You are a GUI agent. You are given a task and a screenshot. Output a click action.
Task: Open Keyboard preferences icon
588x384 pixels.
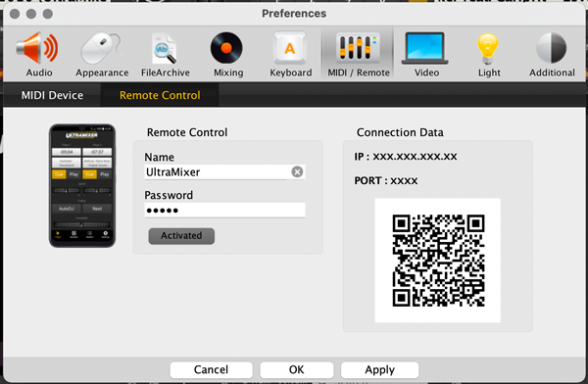(289, 48)
